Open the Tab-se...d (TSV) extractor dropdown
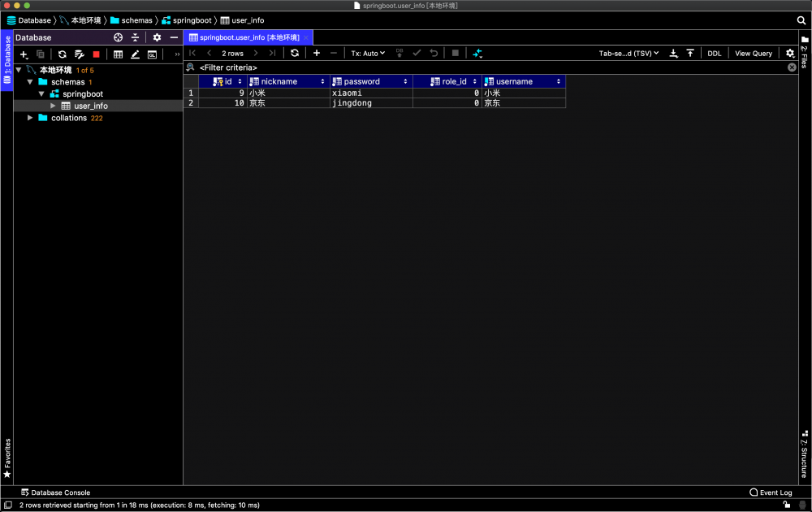Image resolution: width=812 pixels, height=512 pixels. [628, 54]
